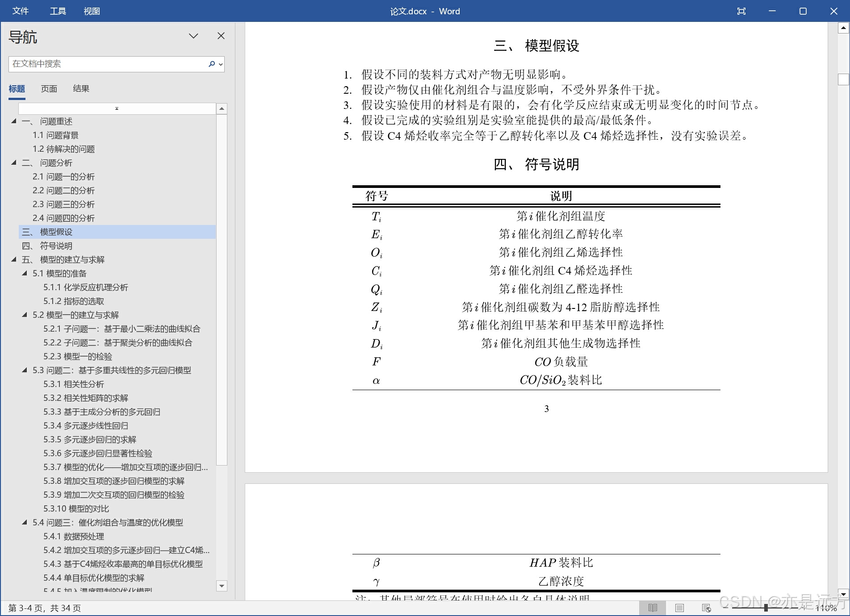The height and width of the screenshot is (616, 850).
Task: Click the document search input field
Action: [x=108, y=64]
